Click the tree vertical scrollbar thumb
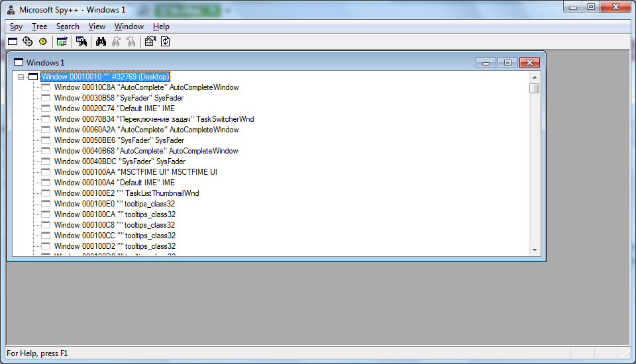Screen dimensions: 636x364 click(x=535, y=89)
